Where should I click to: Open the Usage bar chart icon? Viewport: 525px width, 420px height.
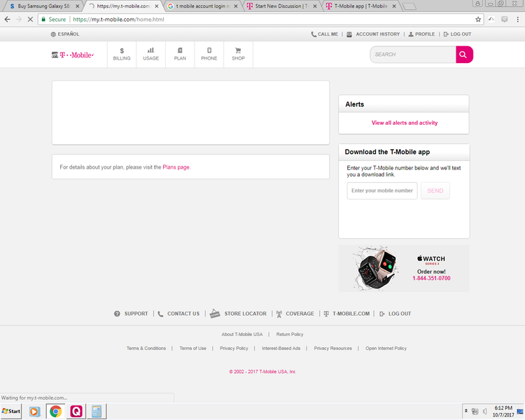click(x=150, y=50)
